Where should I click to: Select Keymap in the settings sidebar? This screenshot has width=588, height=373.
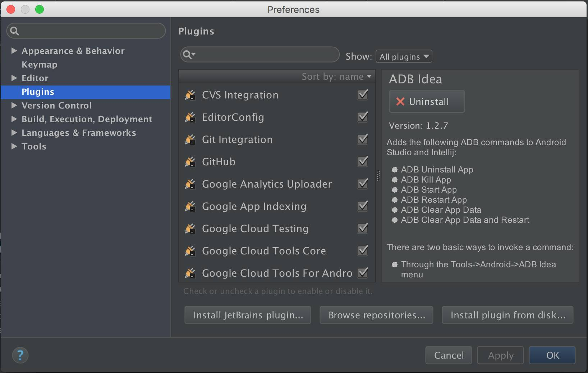(x=40, y=65)
